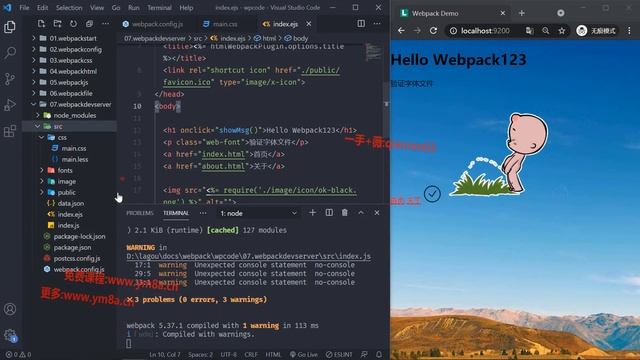The height and width of the screenshot is (360, 640).
Task: Kill terminal with trash icon
Action: (345, 213)
